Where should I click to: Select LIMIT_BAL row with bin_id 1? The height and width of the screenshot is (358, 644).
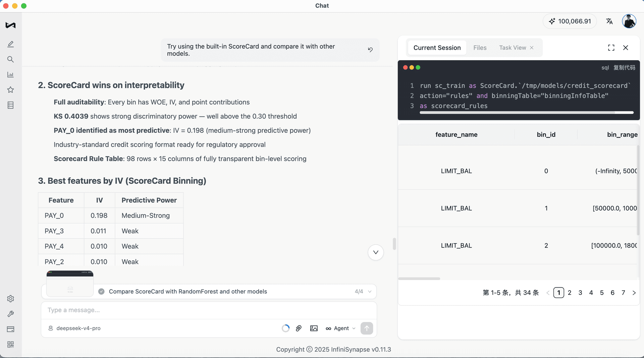(x=518, y=208)
